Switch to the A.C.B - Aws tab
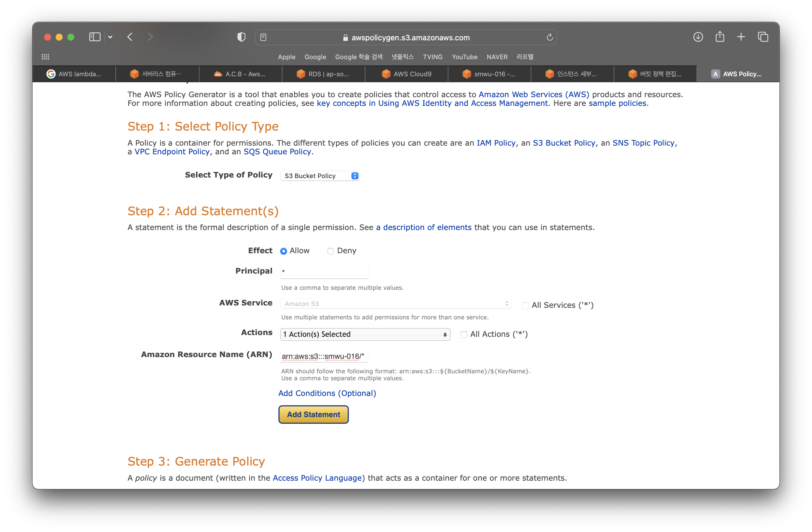 (x=240, y=74)
